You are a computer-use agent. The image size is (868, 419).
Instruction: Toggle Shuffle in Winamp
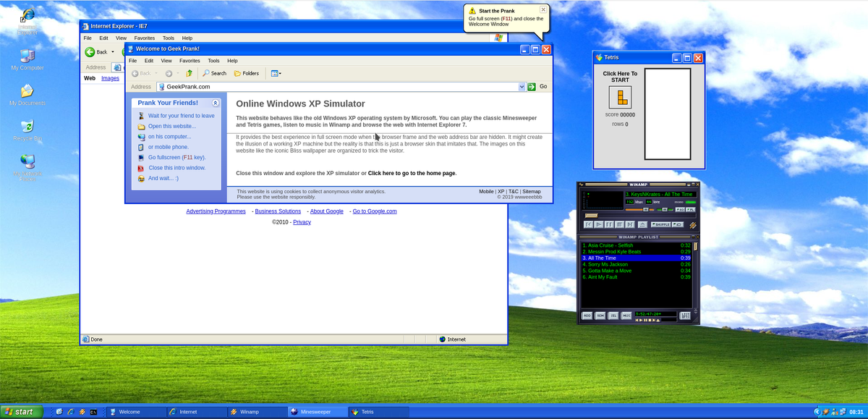pyautogui.click(x=660, y=224)
